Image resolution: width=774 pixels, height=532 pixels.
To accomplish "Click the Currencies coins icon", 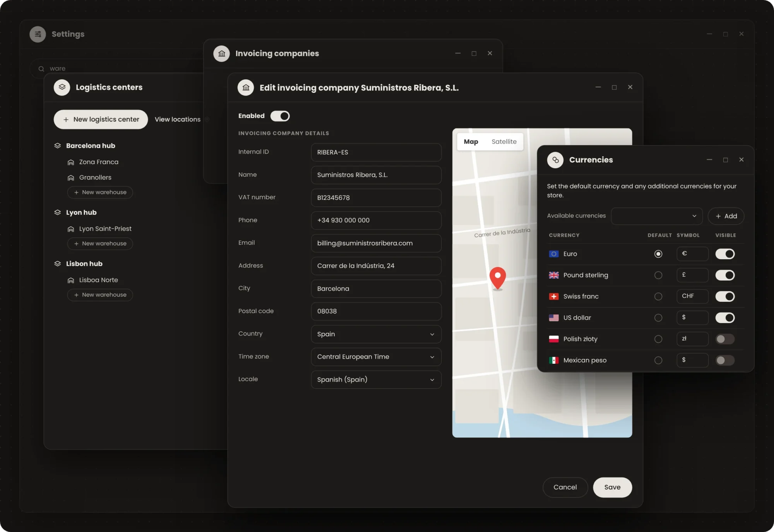I will point(555,160).
